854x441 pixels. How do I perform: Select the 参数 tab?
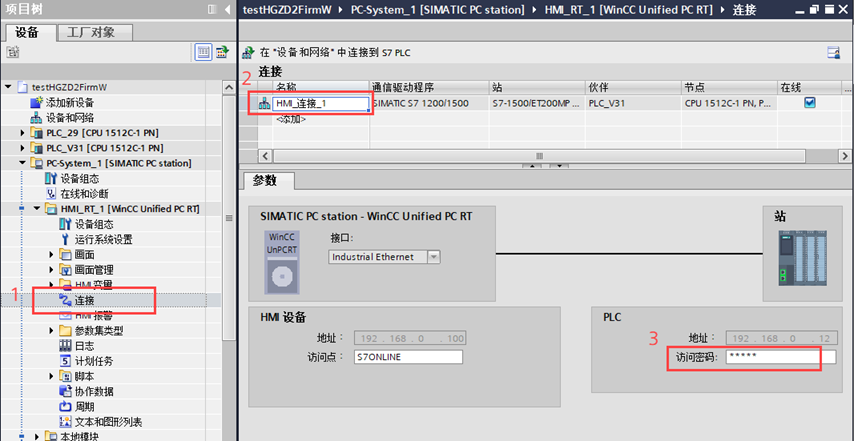coord(266,181)
